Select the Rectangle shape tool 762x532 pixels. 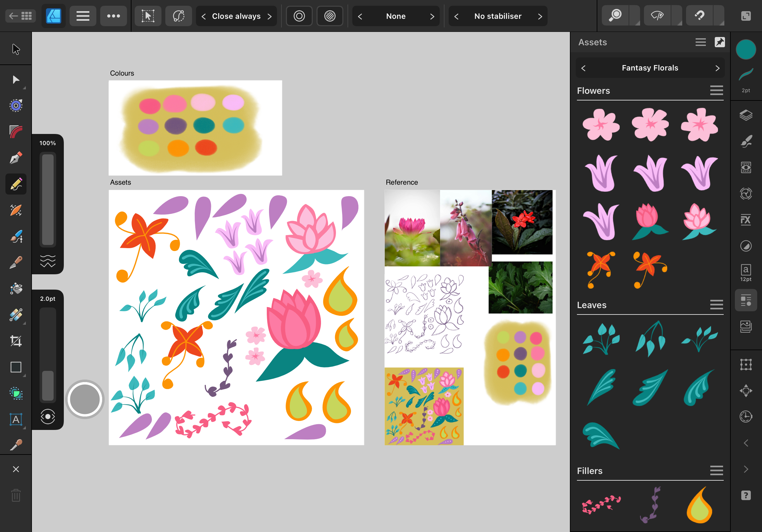coord(16,367)
